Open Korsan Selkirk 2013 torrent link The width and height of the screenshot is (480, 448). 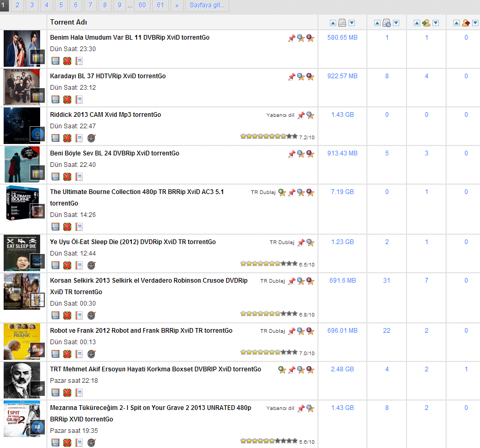coord(149,286)
